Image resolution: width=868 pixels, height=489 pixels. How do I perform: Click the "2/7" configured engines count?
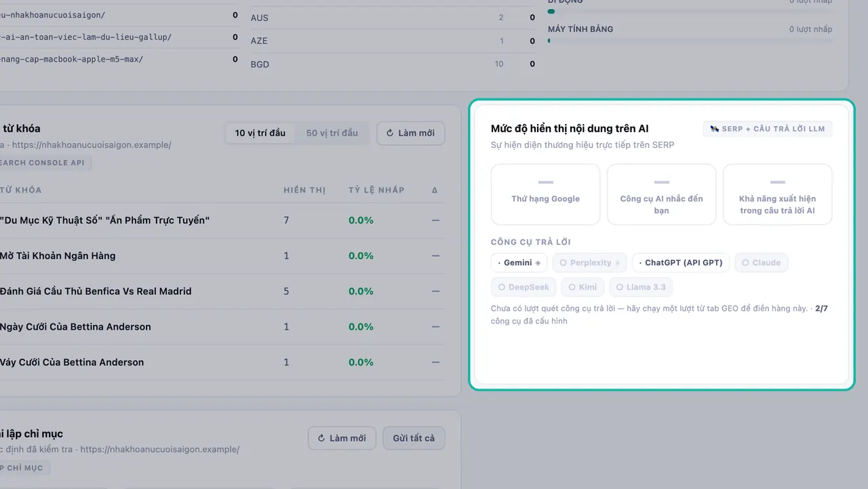point(821,309)
